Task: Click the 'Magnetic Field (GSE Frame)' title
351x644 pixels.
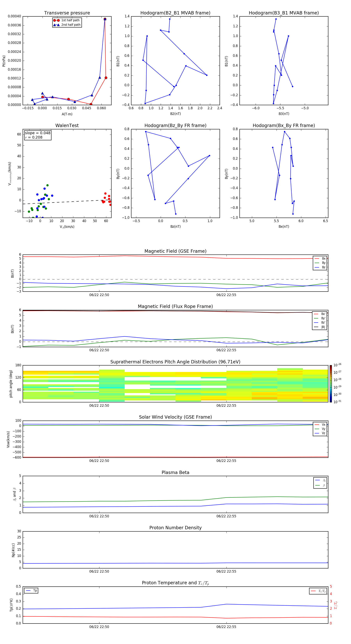Action: [175, 251]
